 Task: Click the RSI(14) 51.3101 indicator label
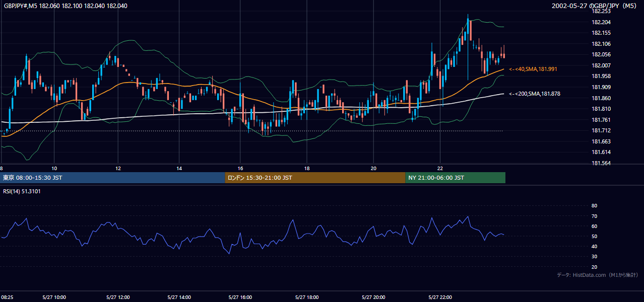22,191
